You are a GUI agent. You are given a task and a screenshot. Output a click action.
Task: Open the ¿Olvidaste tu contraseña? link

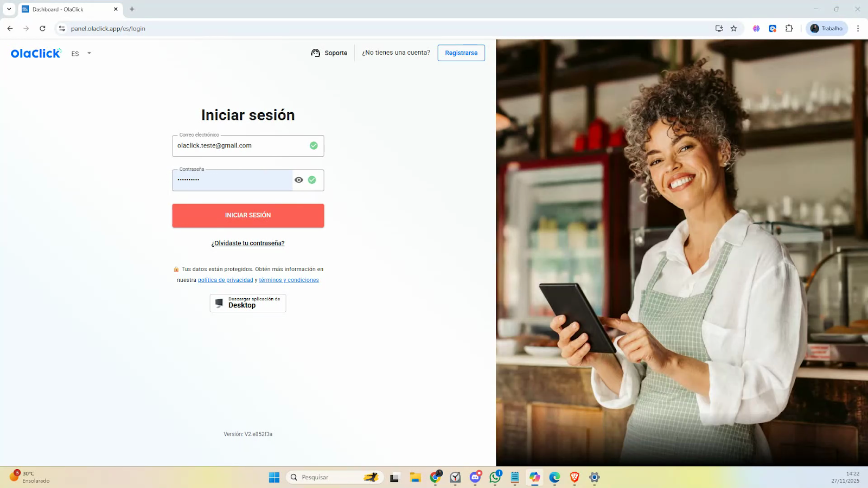[248, 243]
